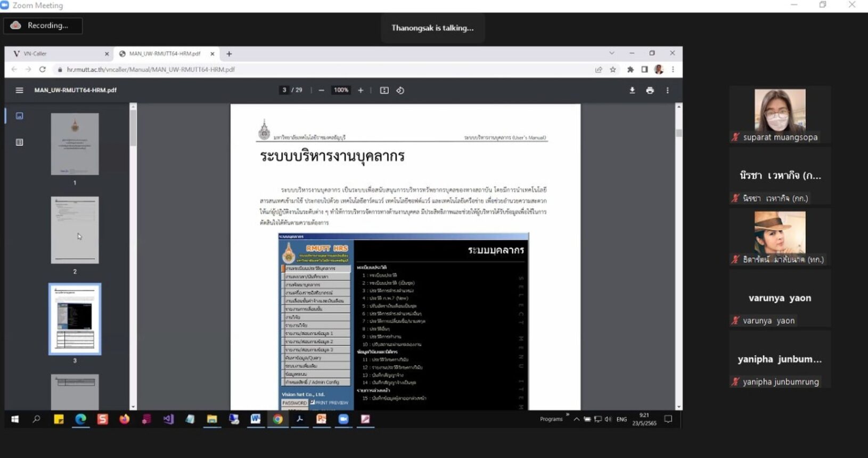The image size is (868, 458).
Task: Open Windows notification center
Action: [668, 419]
